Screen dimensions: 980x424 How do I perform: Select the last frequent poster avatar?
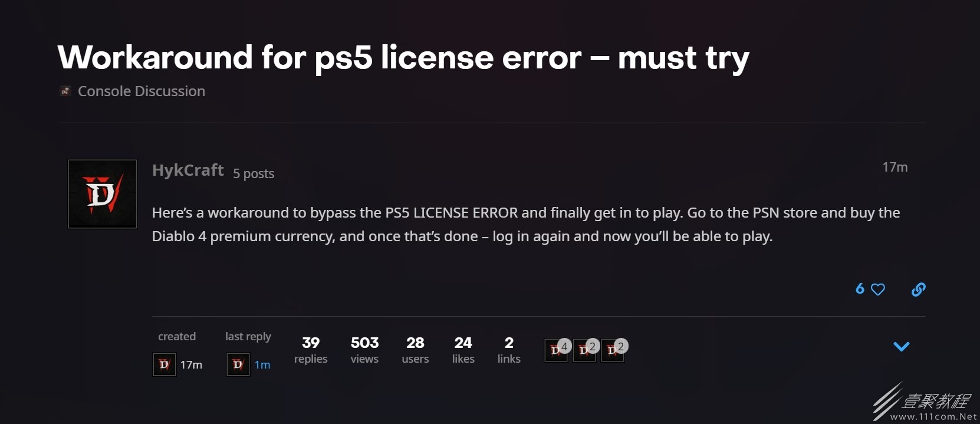tap(613, 350)
